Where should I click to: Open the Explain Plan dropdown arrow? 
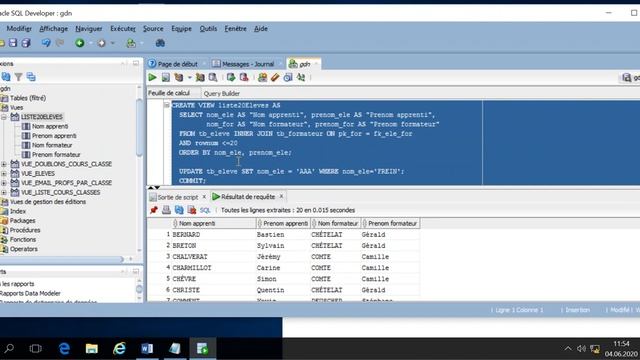[189, 77]
